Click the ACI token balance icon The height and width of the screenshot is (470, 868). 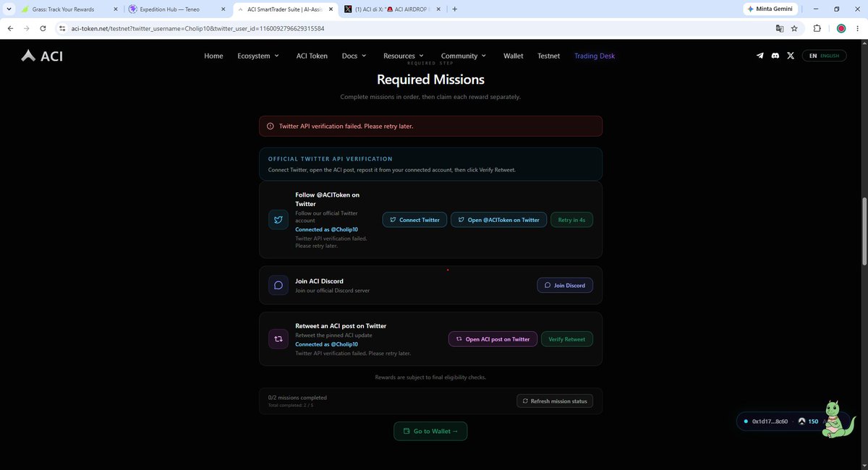click(x=801, y=421)
